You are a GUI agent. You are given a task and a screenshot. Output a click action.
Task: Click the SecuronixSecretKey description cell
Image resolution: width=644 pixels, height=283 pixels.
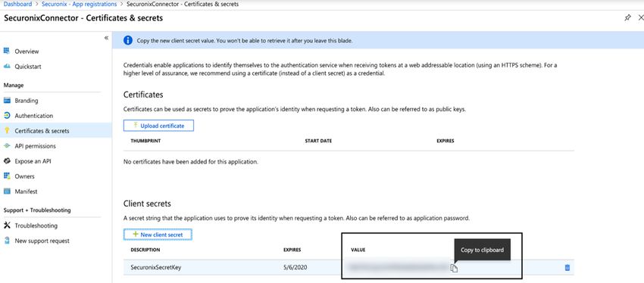click(x=155, y=267)
